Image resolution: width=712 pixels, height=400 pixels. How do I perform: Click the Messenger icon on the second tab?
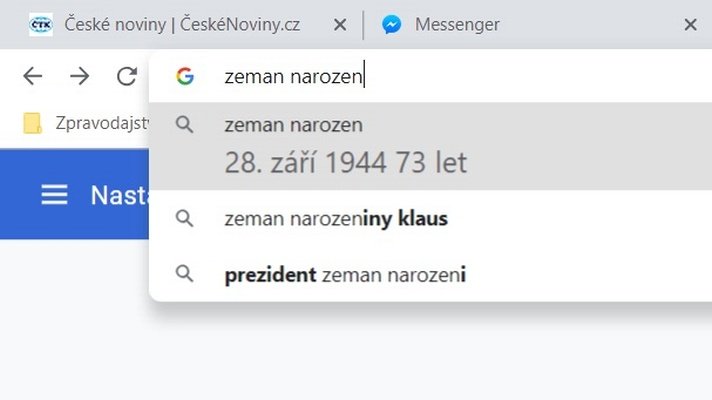[391, 25]
